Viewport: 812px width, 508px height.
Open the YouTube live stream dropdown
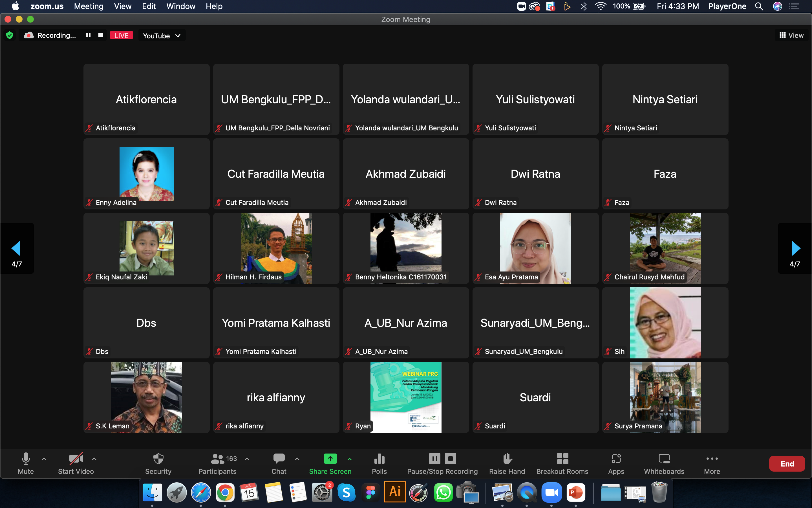point(162,36)
